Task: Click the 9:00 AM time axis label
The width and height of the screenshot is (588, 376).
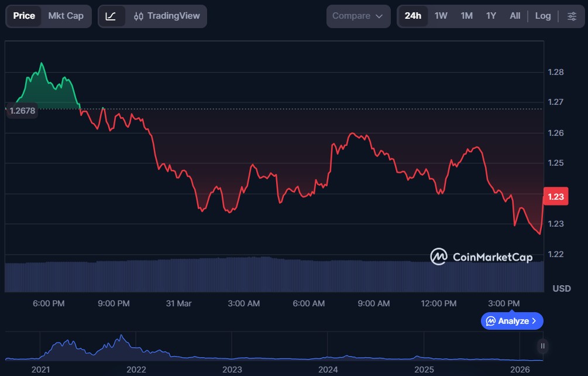Action: pyautogui.click(x=373, y=303)
